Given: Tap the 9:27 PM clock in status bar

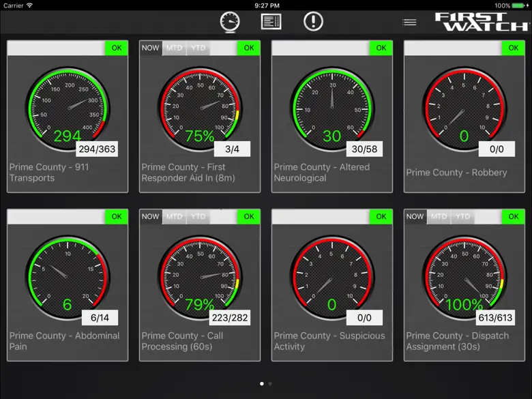Looking at the screenshot, I should pyautogui.click(x=267, y=5).
